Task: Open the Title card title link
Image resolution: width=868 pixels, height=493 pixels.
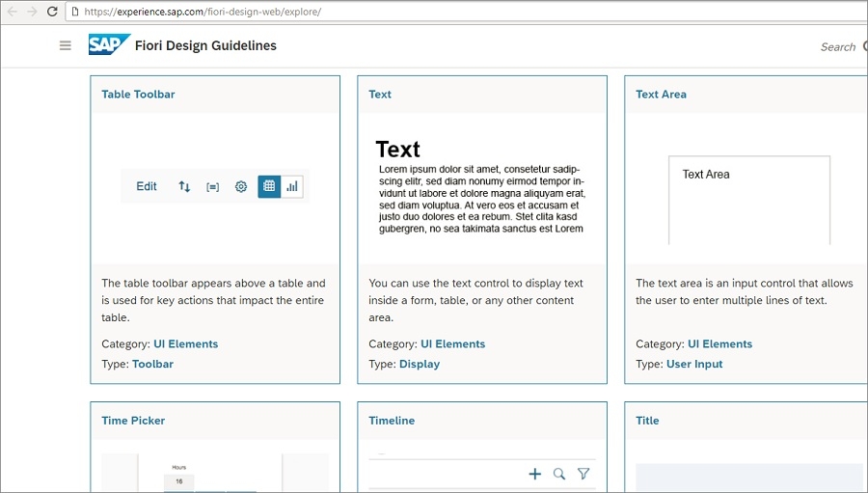Action: tap(647, 421)
